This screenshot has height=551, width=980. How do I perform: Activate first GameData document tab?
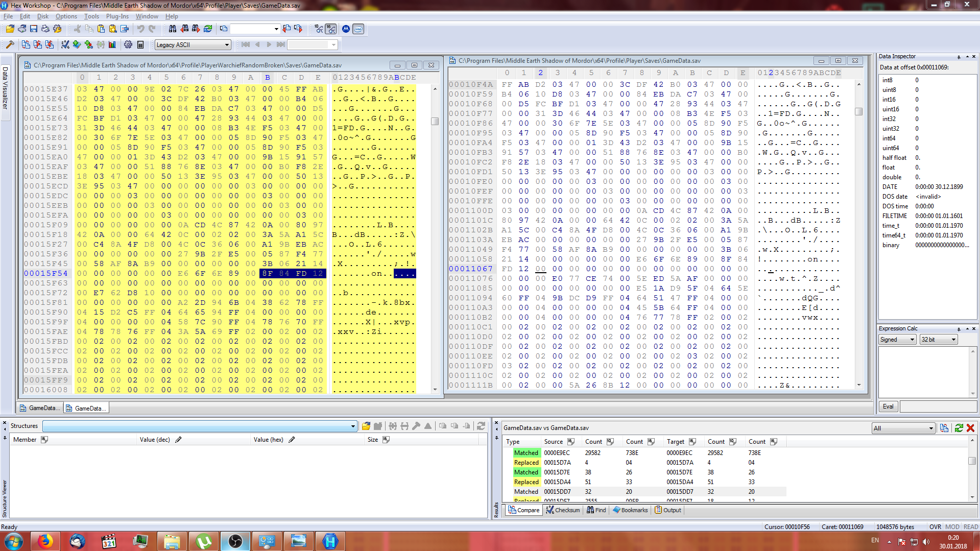pos(40,408)
